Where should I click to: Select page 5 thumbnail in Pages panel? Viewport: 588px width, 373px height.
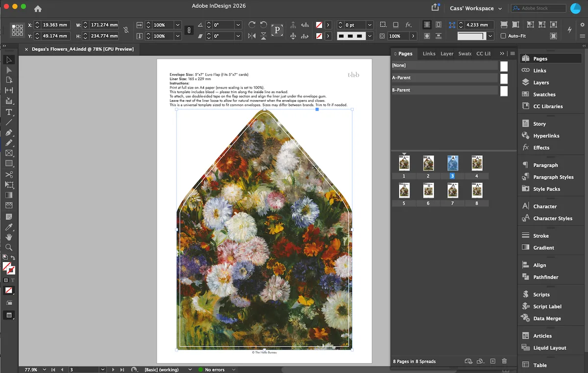(404, 190)
